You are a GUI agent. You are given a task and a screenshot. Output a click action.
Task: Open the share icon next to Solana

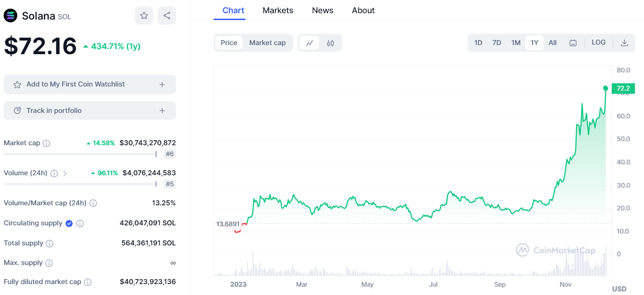(x=167, y=15)
